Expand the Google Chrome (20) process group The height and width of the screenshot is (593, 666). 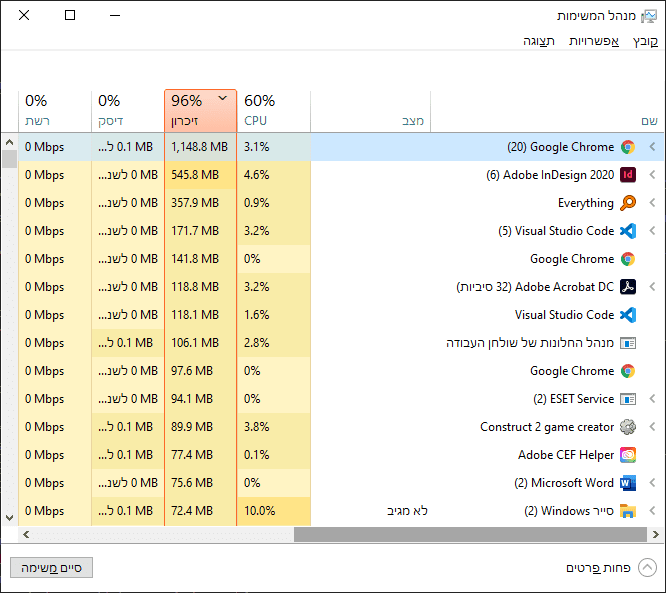[653, 147]
